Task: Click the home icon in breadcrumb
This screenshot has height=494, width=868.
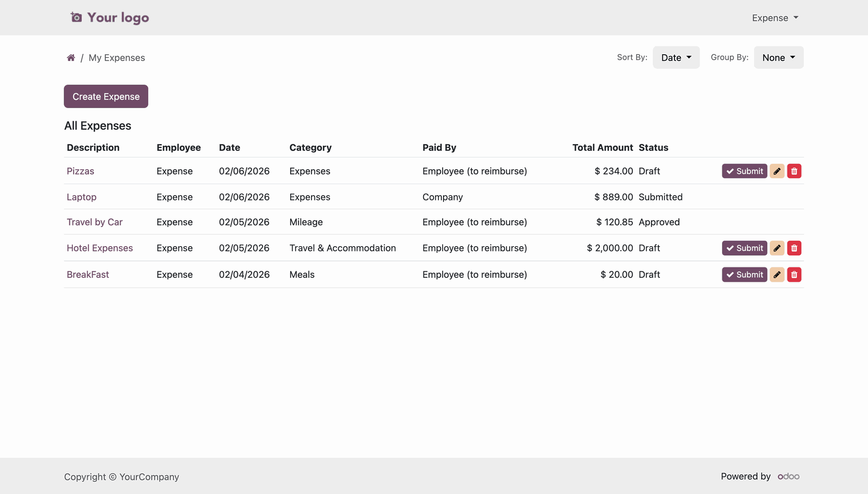Action: coord(71,57)
